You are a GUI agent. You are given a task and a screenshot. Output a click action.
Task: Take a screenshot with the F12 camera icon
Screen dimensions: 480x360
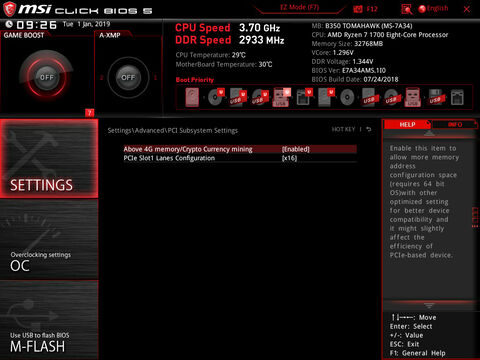358,9
